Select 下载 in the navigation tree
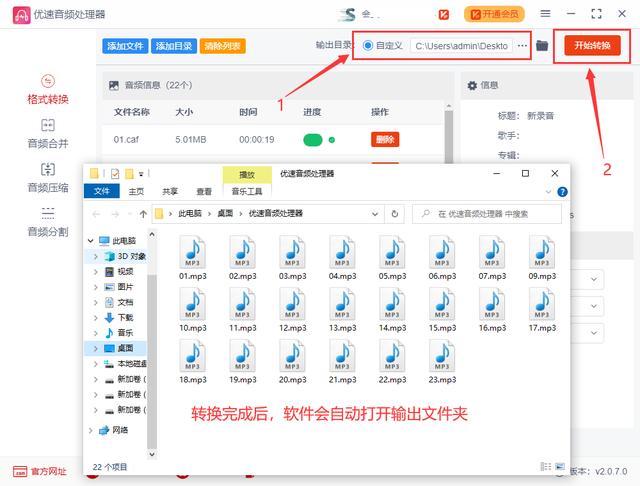The image size is (640, 486). click(x=125, y=317)
